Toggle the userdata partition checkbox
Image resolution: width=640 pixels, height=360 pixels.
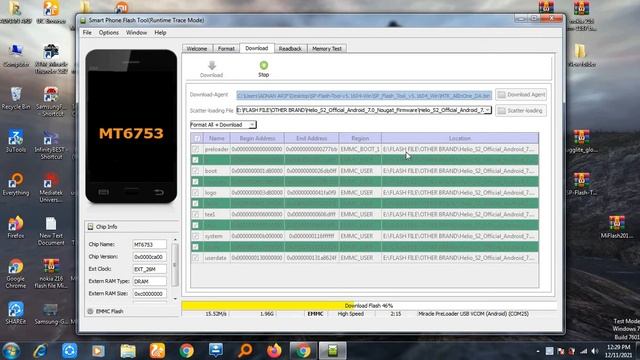[x=196, y=258]
